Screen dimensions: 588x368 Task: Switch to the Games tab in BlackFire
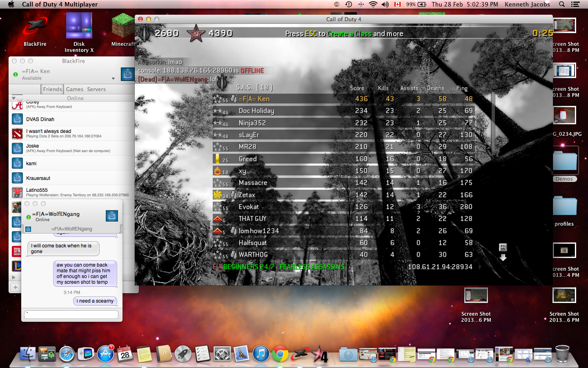75,89
